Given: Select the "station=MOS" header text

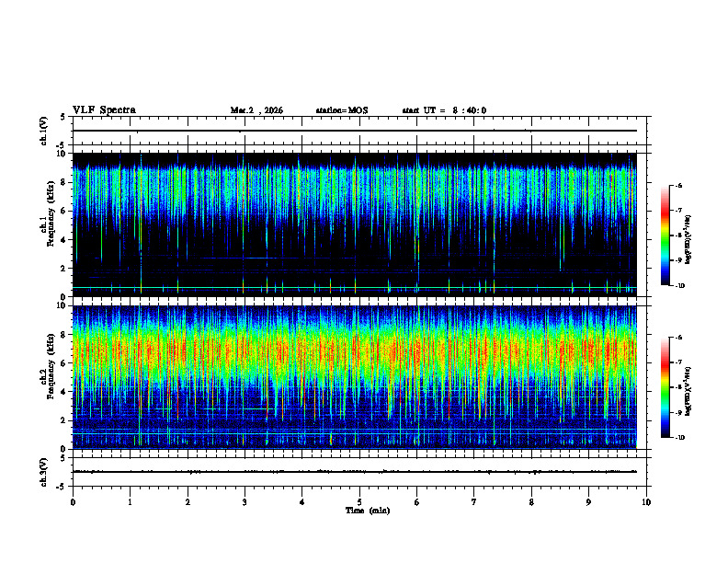Looking at the screenshot, I should 342,110.
